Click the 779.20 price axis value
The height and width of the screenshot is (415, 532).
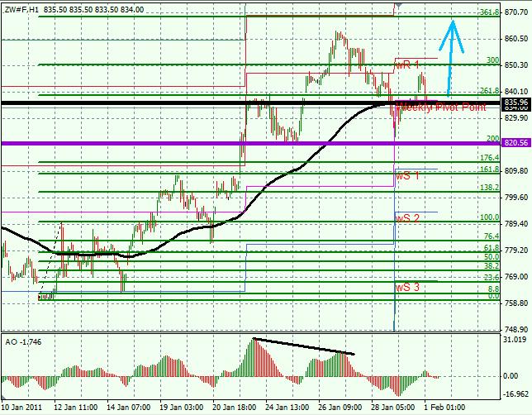(x=515, y=250)
